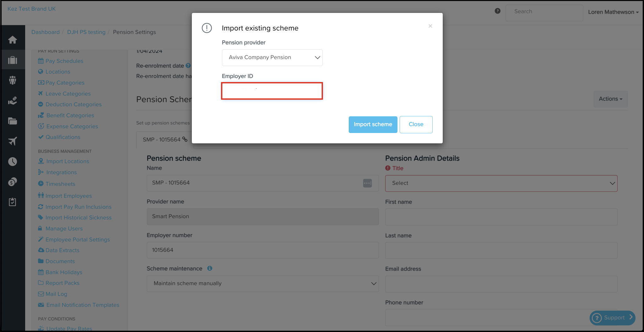Image resolution: width=644 pixels, height=332 pixels.
Task: Click the clock icon in sidebar
Action: (x=13, y=162)
